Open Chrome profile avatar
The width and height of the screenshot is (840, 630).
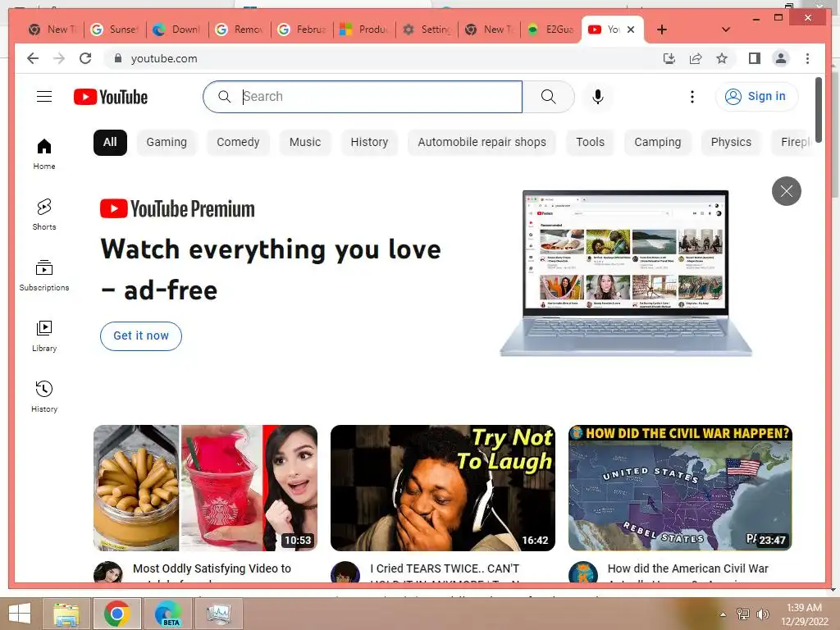[x=781, y=58]
